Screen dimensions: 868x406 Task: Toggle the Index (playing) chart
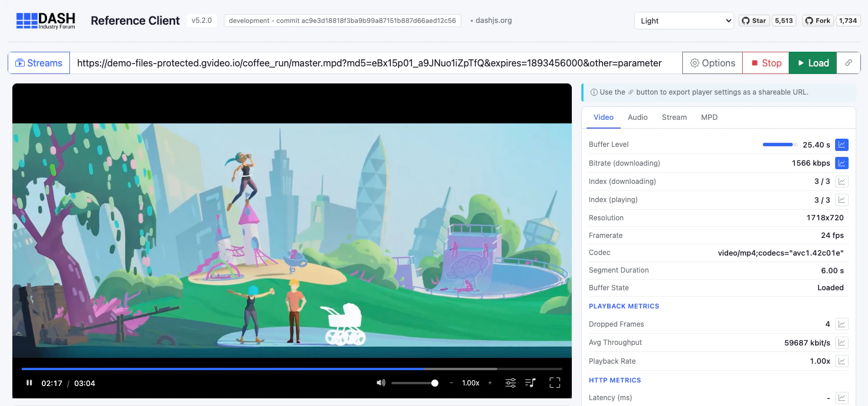[842, 200]
